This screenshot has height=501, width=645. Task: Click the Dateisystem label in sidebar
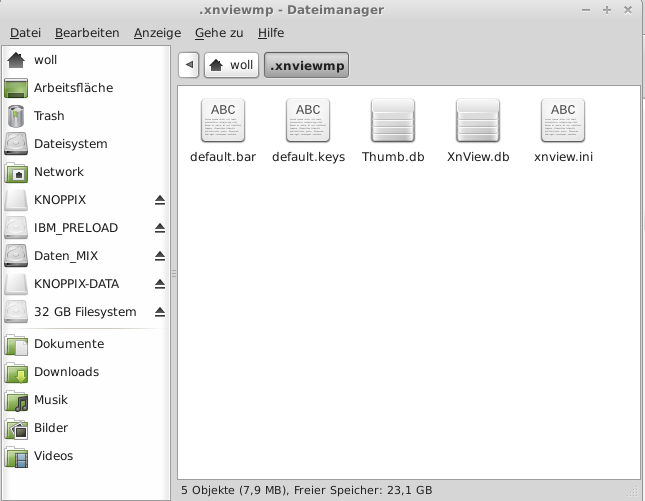coord(70,144)
